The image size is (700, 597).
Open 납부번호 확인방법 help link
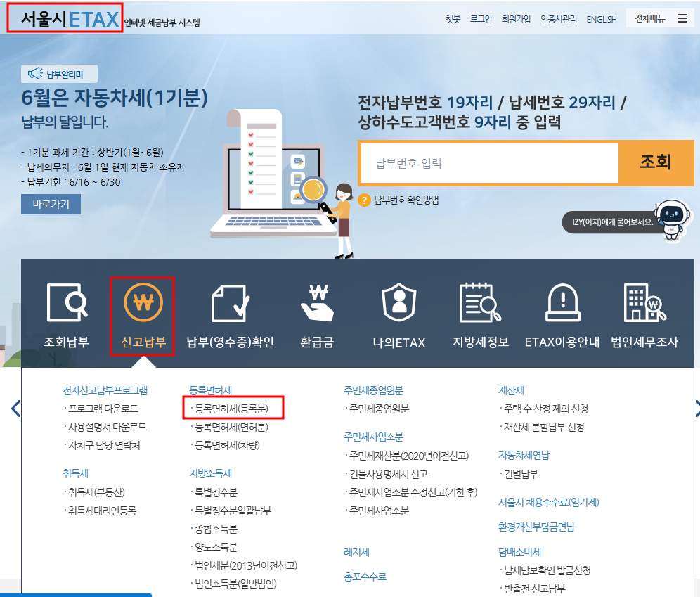tap(406, 200)
